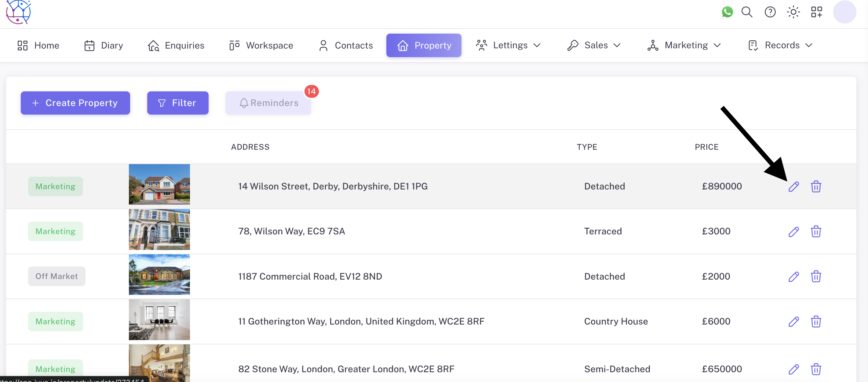
Task: Click the 14 Wilson Street house thumbnail
Action: coord(159,184)
